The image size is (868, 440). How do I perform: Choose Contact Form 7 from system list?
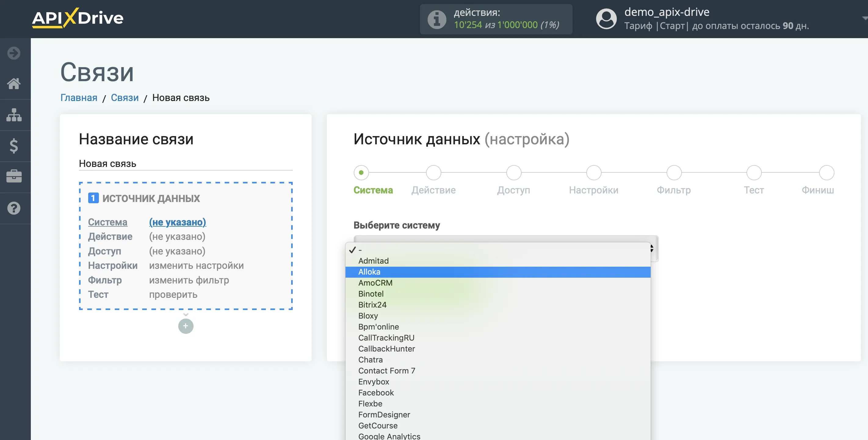(498, 371)
